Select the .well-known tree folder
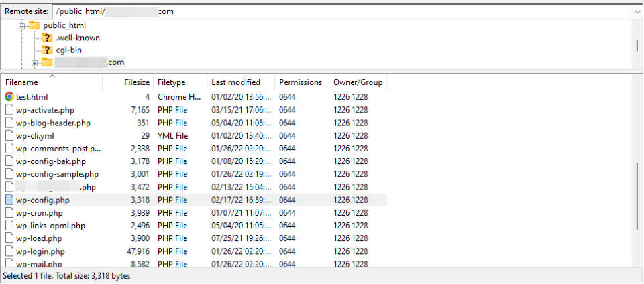This screenshot has height=284, width=644. [78, 38]
